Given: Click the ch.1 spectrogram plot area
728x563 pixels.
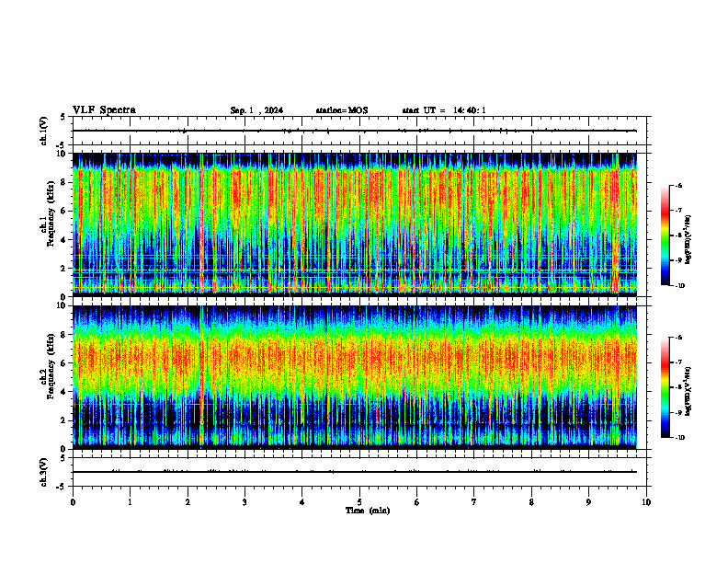Looking at the screenshot, I should tap(354, 224).
